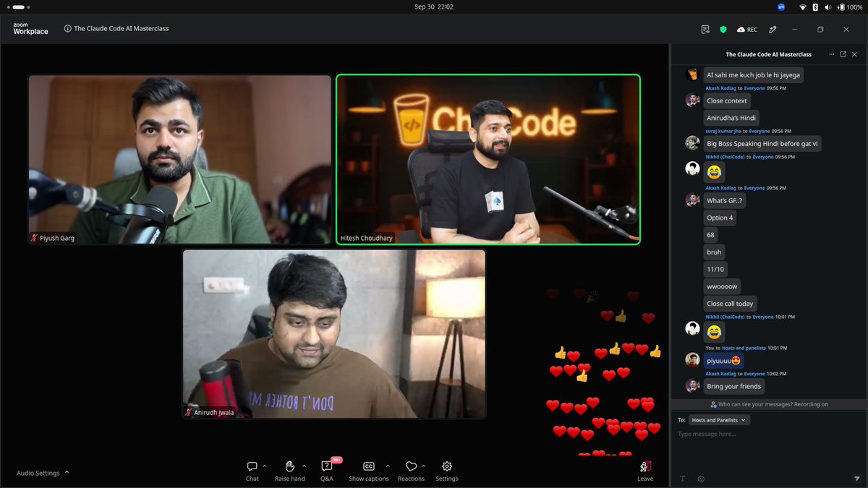The height and width of the screenshot is (488, 868).
Task: Open the annotate pen icon
Action: (773, 30)
